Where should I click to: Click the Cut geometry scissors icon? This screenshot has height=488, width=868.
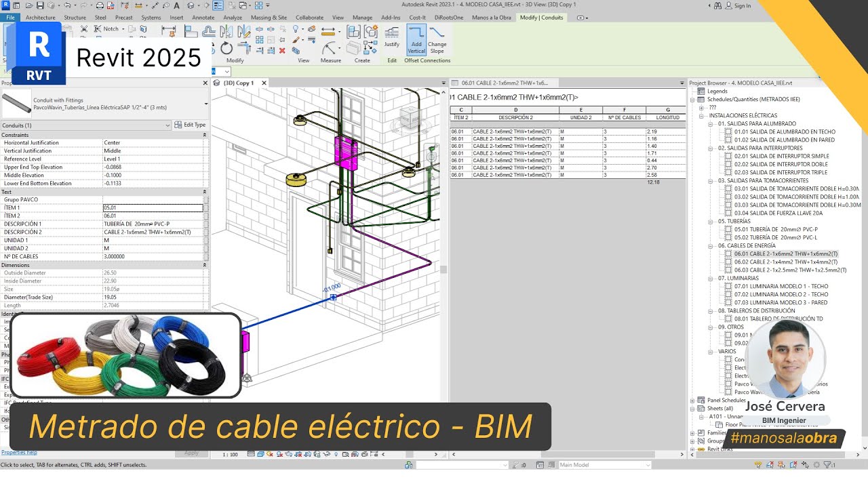83,29
